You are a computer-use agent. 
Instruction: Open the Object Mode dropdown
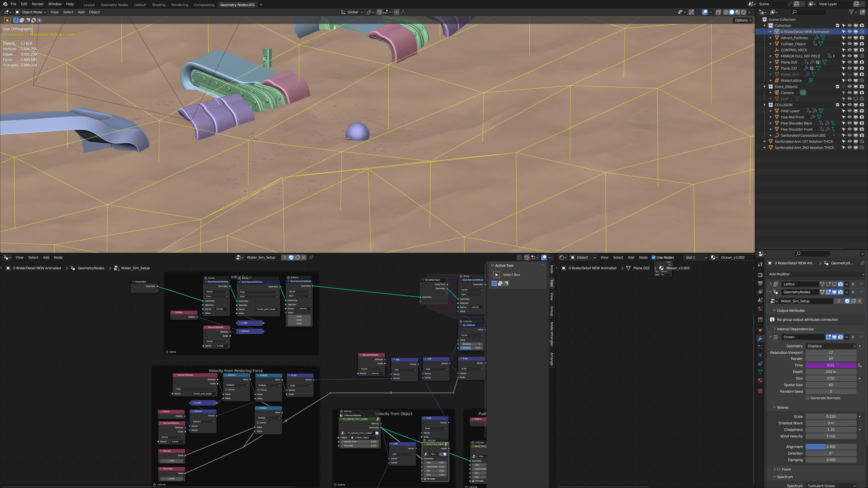click(31, 12)
